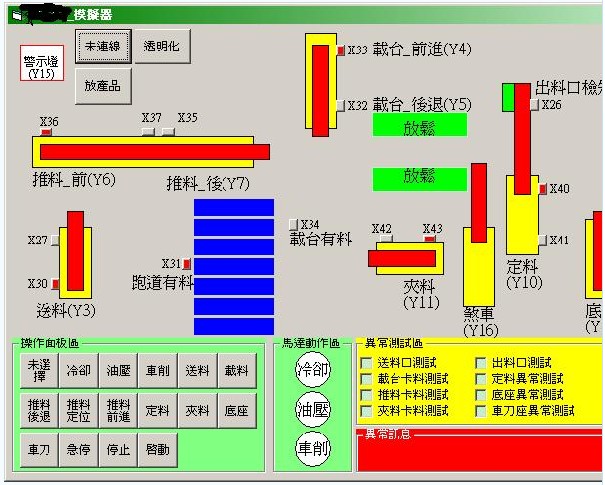Click the 推料前進 button
Screen dimensions: 605x485
(x=119, y=410)
